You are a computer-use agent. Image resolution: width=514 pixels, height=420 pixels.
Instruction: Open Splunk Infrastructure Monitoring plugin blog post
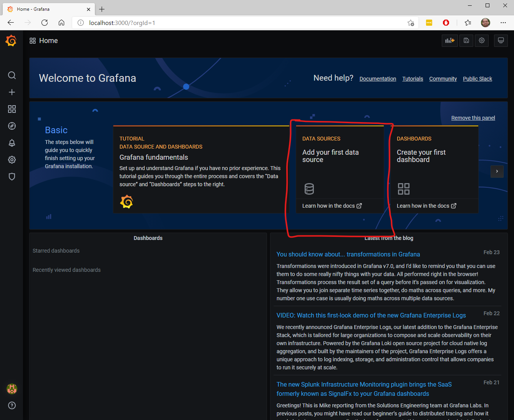tap(364, 389)
